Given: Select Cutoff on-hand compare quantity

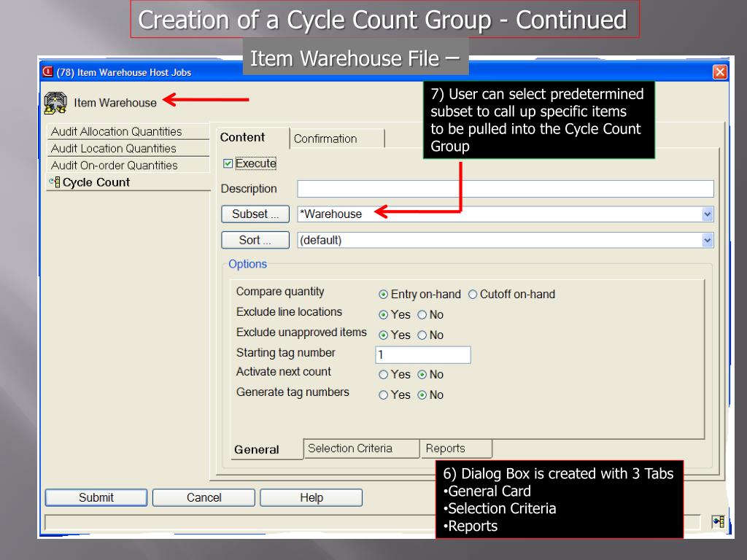Looking at the screenshot, I should coord(473,295).
